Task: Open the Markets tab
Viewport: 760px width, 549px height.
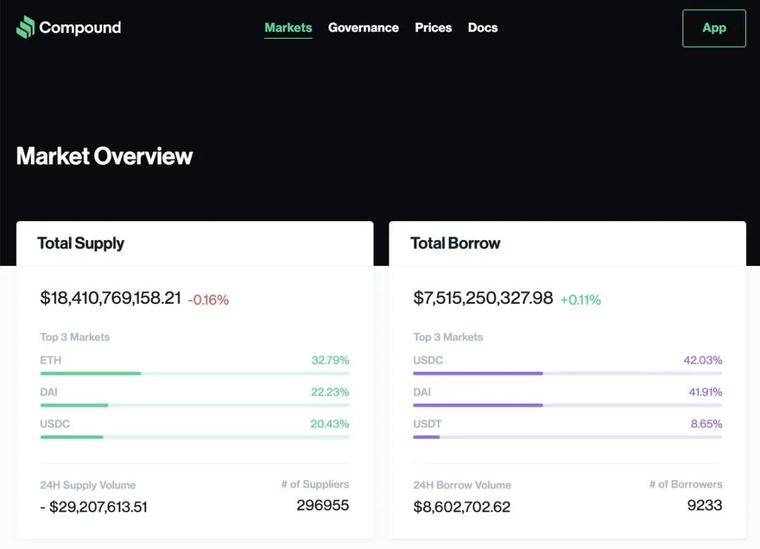Action: pyautogui.click(x=288, y=28)
